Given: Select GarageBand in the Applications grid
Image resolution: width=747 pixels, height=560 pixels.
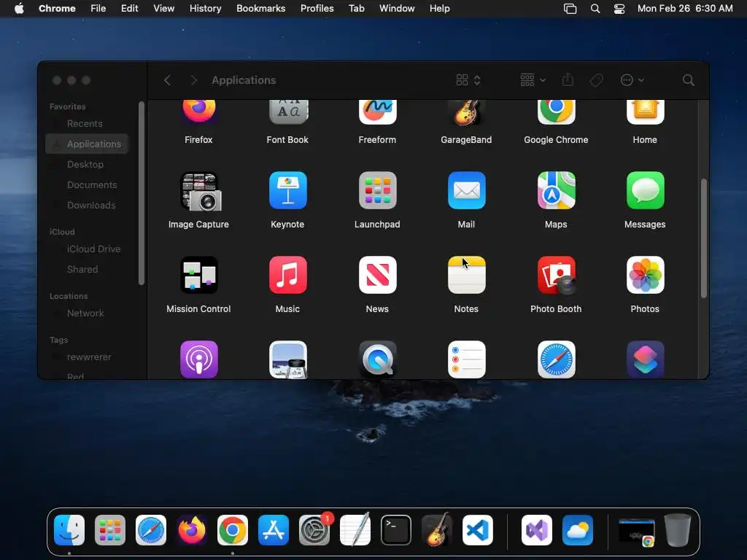Looking at the screenshot, I should [x=466, y=112].
